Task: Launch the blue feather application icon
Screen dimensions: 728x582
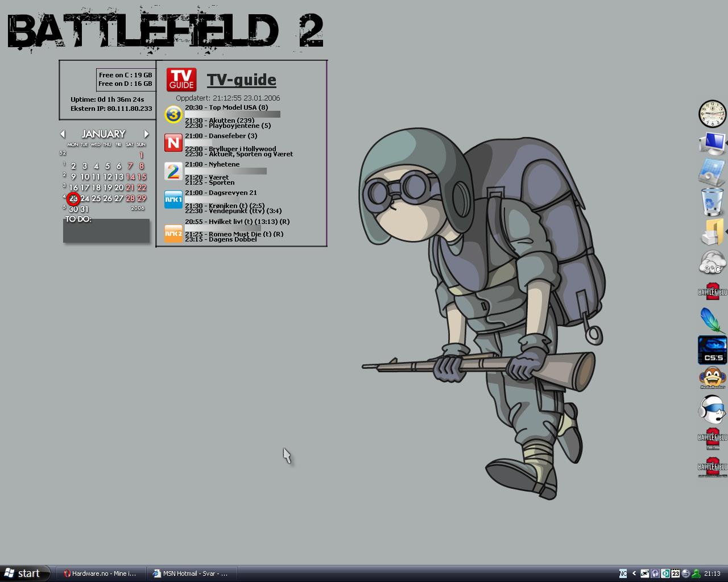Action: [x=712, y=320]
